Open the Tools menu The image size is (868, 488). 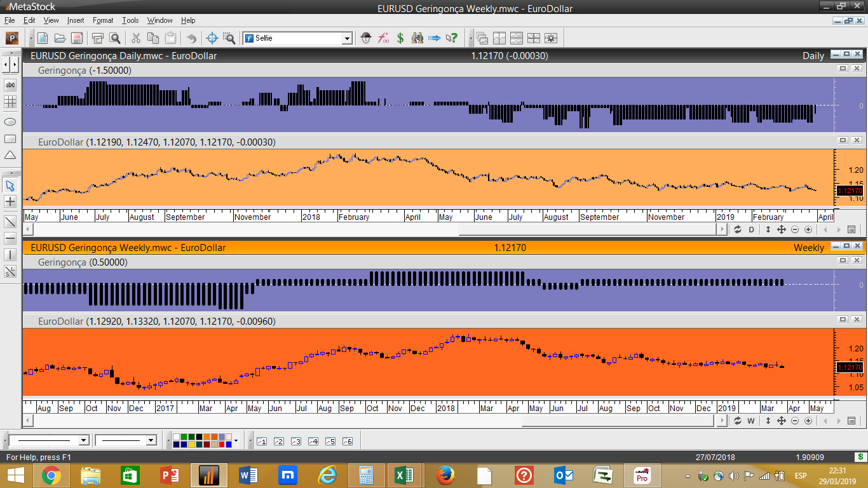point(130,20)
